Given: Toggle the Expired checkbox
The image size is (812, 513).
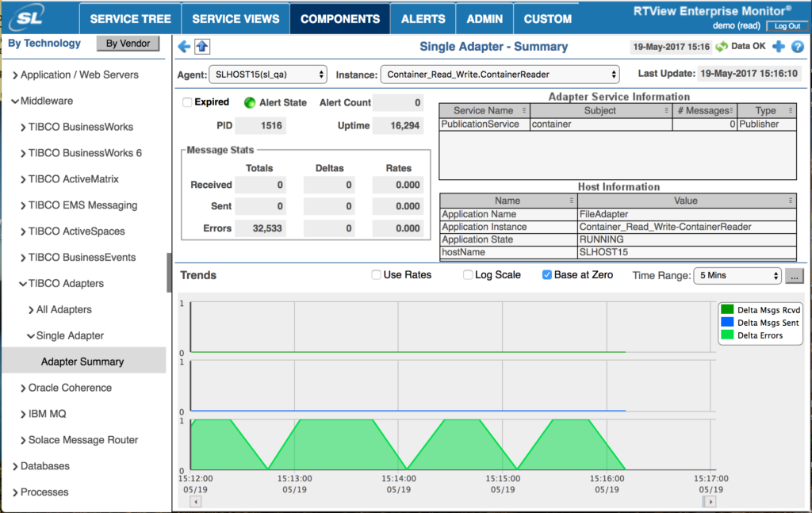Looking at the screenshot, I should (x=187, y=102).
